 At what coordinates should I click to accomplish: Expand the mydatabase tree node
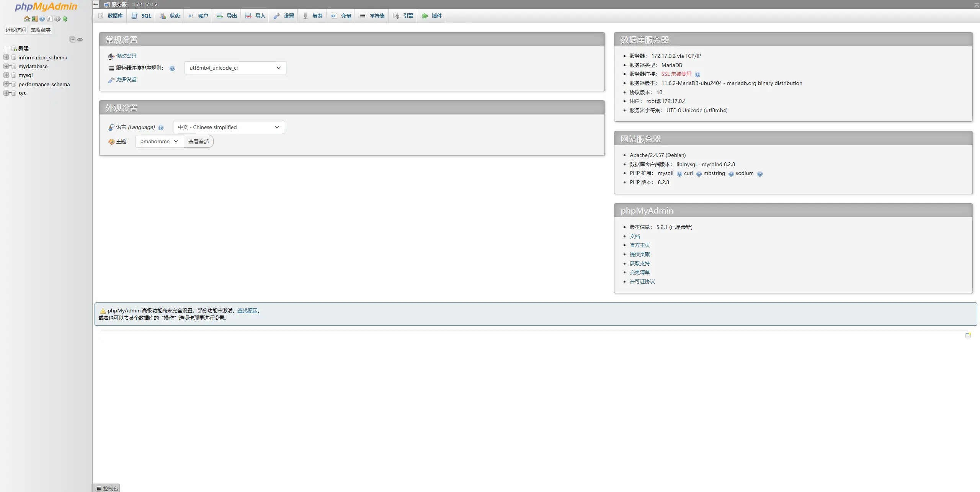point(6,66)
